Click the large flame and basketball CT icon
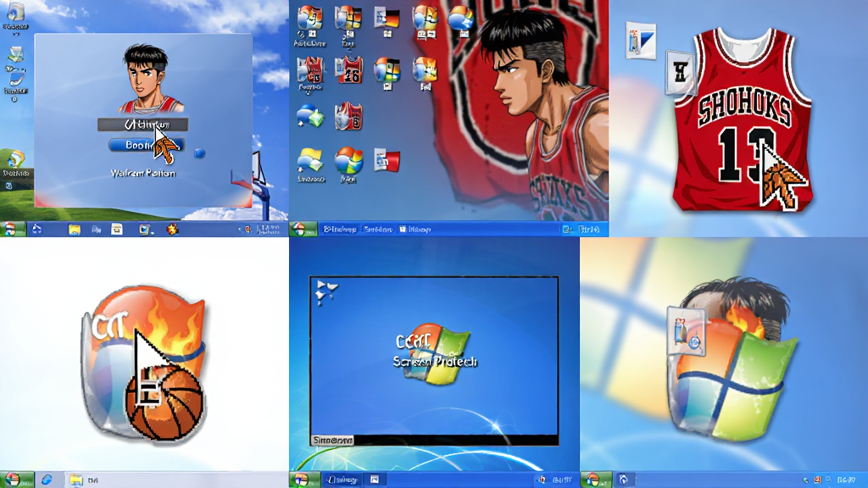868x488 pixels. 145,363
